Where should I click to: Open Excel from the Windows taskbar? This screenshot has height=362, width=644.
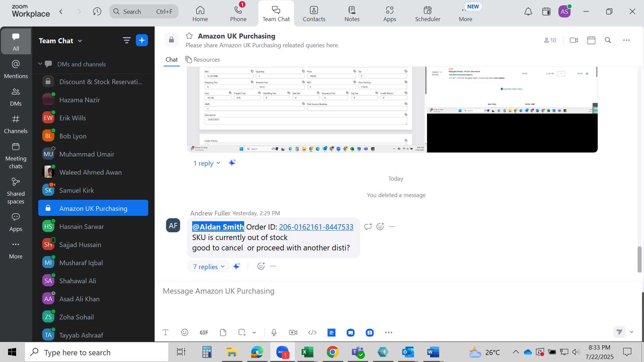point(307,352)
